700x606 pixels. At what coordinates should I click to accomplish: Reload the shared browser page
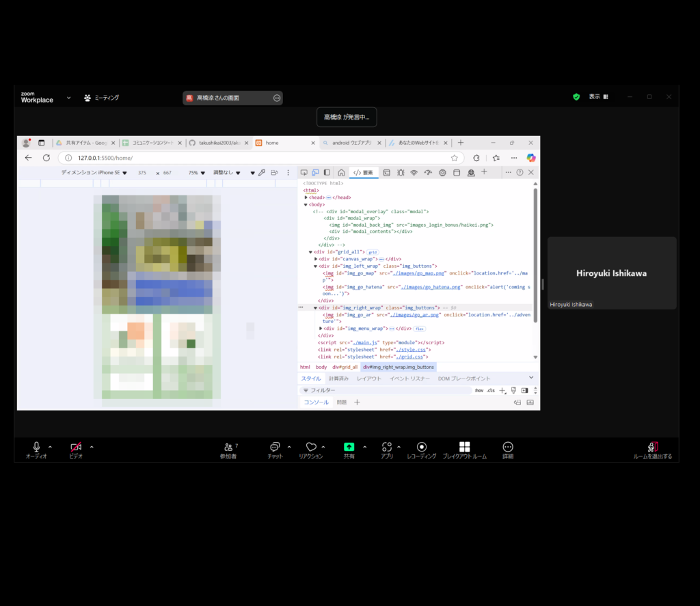click(46, 158)
